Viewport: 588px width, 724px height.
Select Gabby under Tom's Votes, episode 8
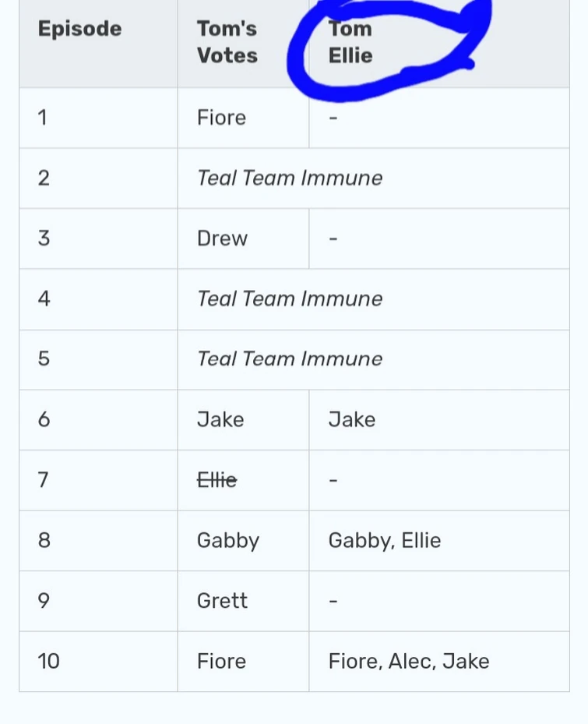[x=228, y=541]
